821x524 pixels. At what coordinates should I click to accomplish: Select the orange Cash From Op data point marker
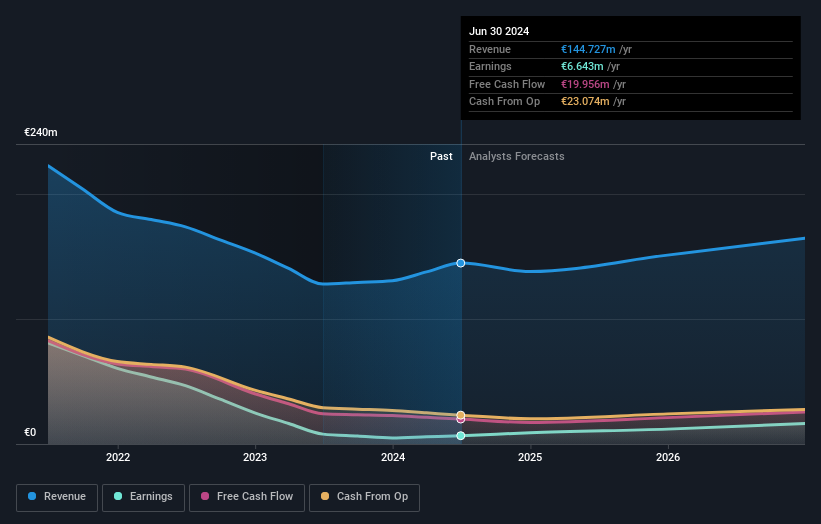(461, 414)
